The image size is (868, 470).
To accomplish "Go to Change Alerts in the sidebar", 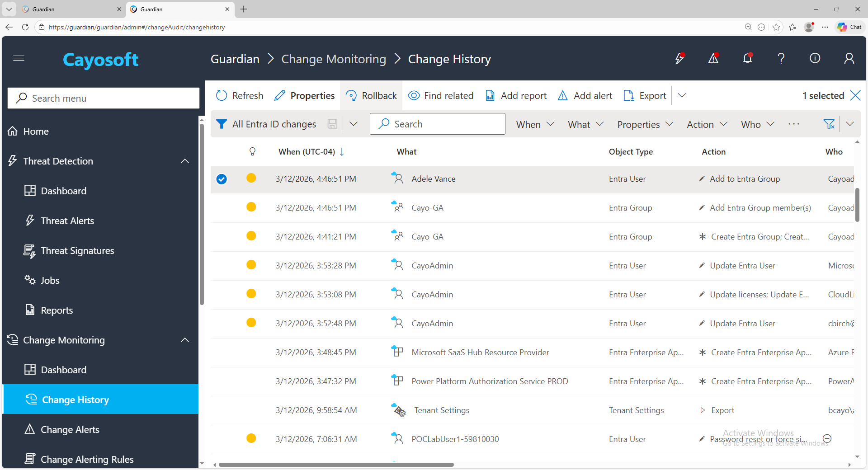I will tap(70, 430).
